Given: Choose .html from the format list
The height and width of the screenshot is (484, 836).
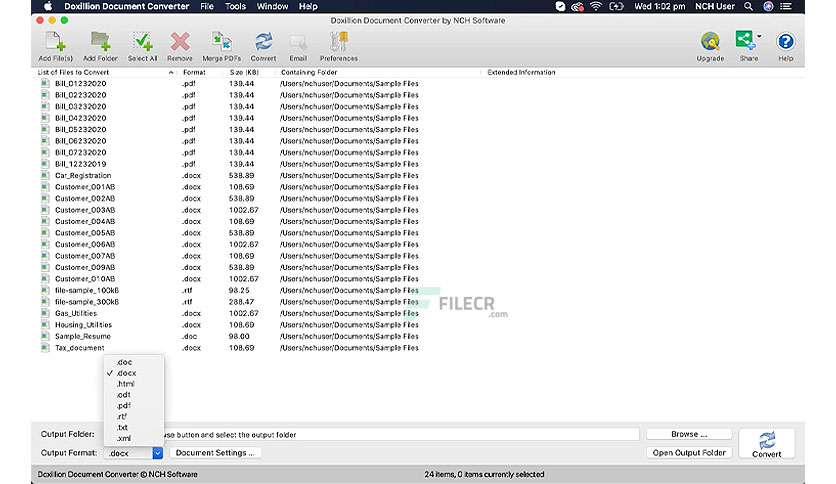Looking at the screenshot, I should (134, 384).
